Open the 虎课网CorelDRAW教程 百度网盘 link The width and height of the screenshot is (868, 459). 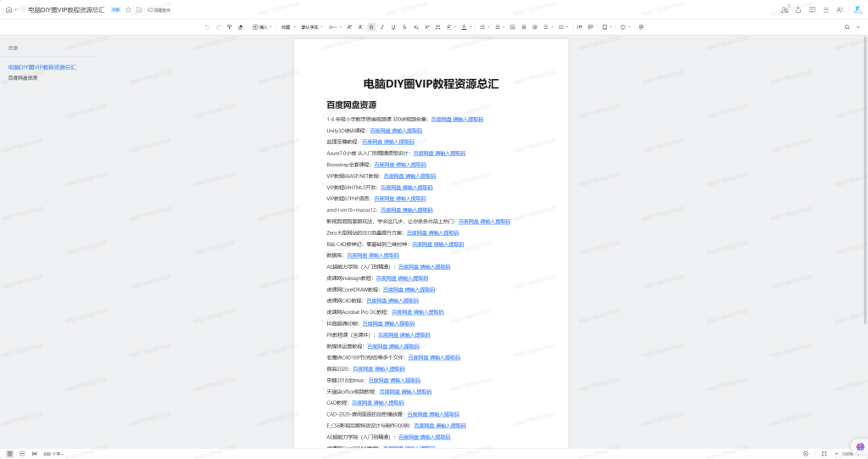(x=409, y=289)
